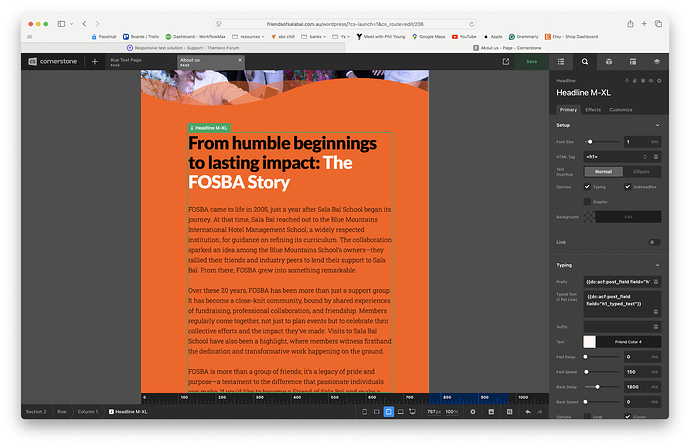Screen dimensions: 690x446
Task: Click the Text color swatch
Action: [589, 342]
